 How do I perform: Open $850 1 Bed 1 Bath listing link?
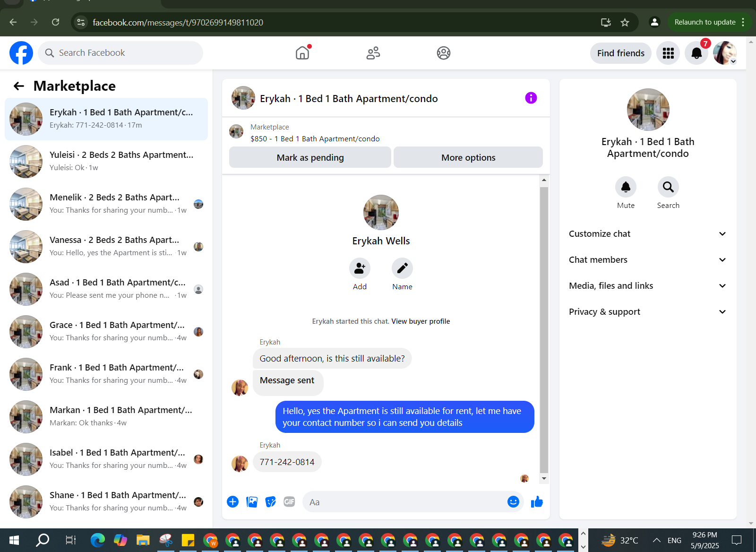click(x=315, y=139)
